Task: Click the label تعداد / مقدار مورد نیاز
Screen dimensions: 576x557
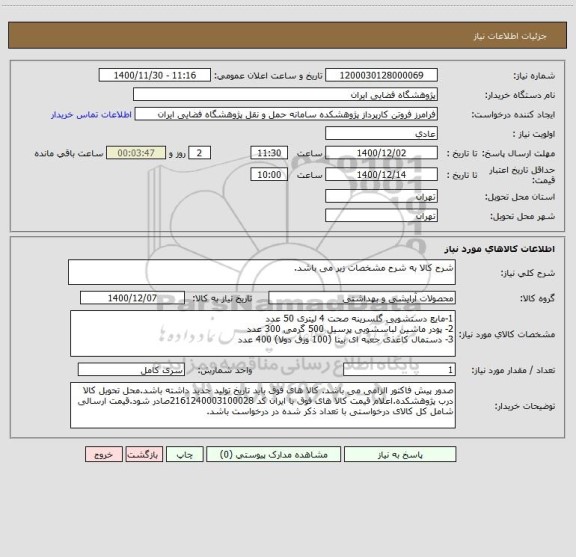Action: (x=513, y=370)
